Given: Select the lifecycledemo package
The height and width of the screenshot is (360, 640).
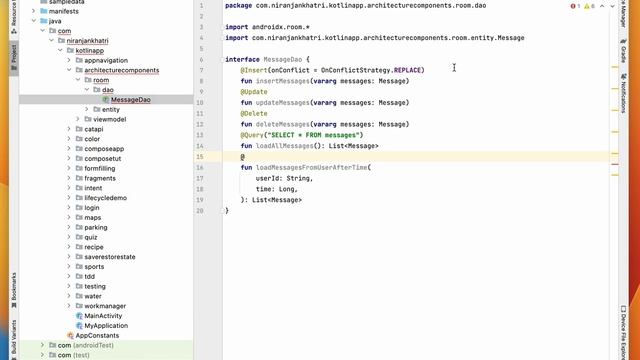Looking at the screenshot, I should [x=105, y=198].
